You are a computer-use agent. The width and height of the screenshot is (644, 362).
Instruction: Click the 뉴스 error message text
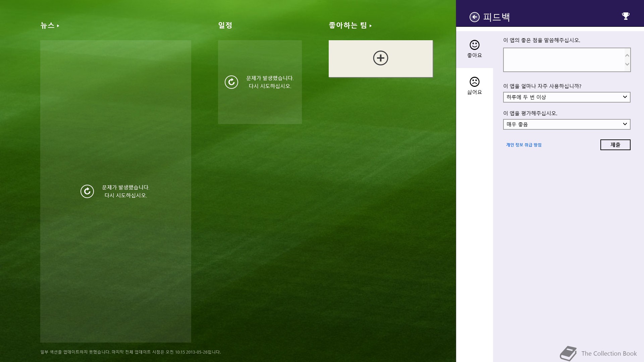(126, 191)
